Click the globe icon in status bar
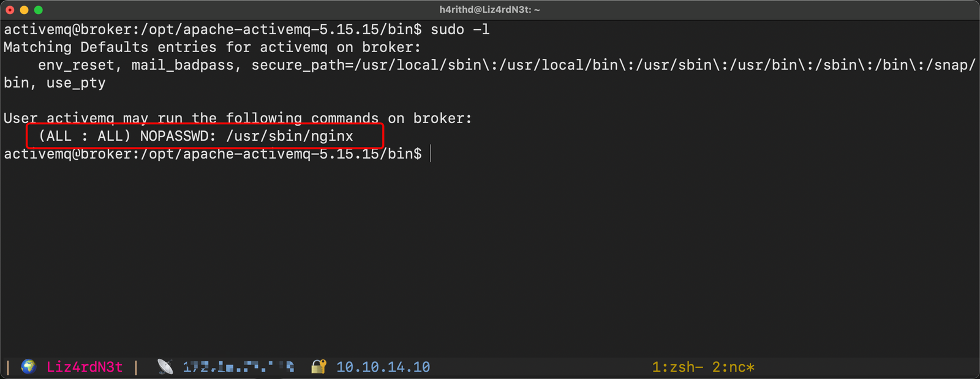 tap(28, 367)
